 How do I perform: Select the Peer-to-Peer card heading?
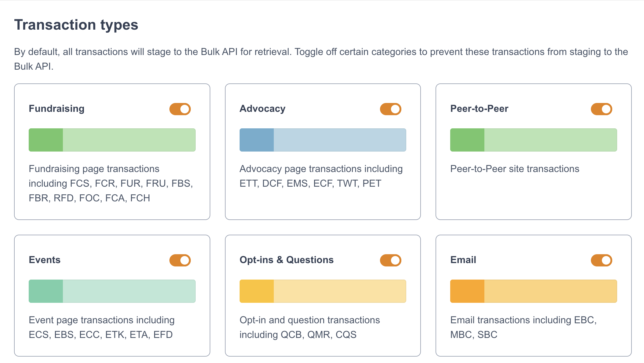[x=479, y=109]
